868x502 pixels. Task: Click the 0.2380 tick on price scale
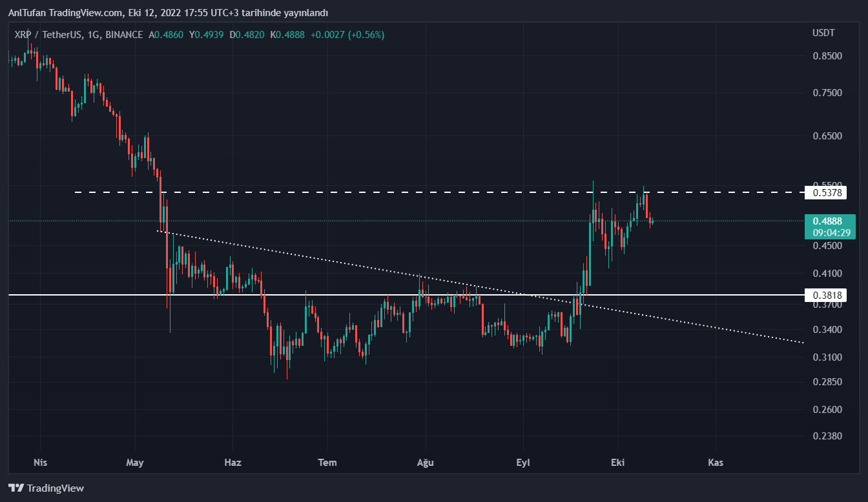827,436
